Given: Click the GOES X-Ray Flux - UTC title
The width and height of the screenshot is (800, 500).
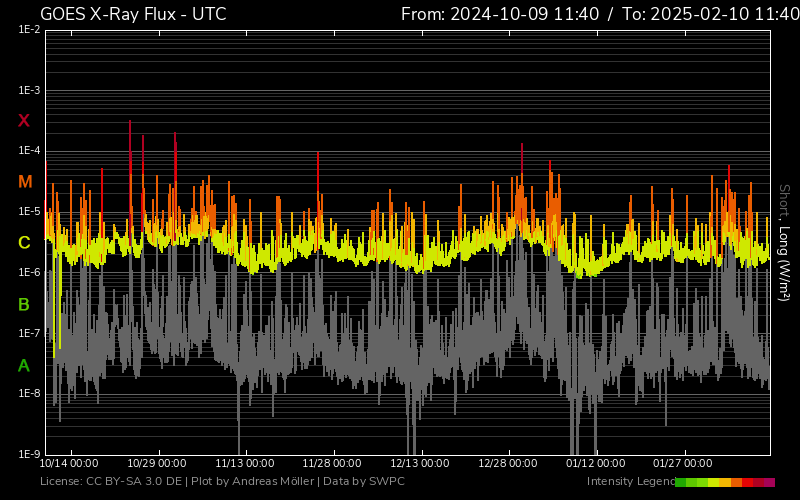Looking at the screenshot, I should pos(133,14).
